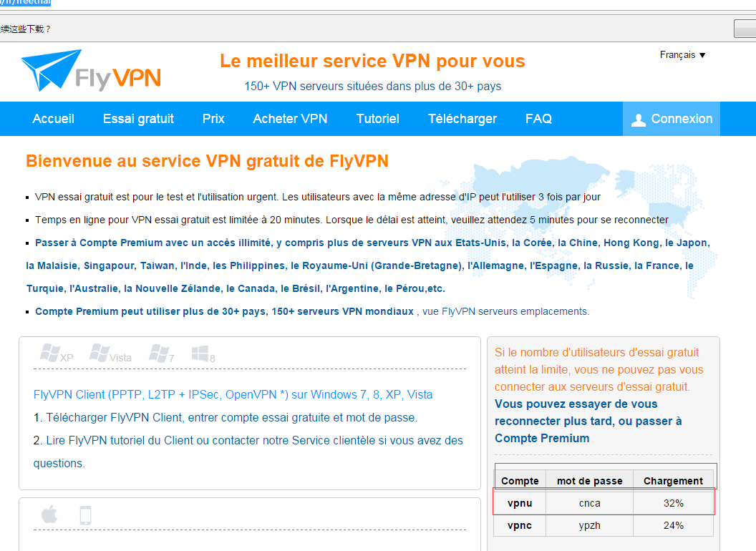
Task: Select the 'vpnc' account cell
Action: point(520,525)
